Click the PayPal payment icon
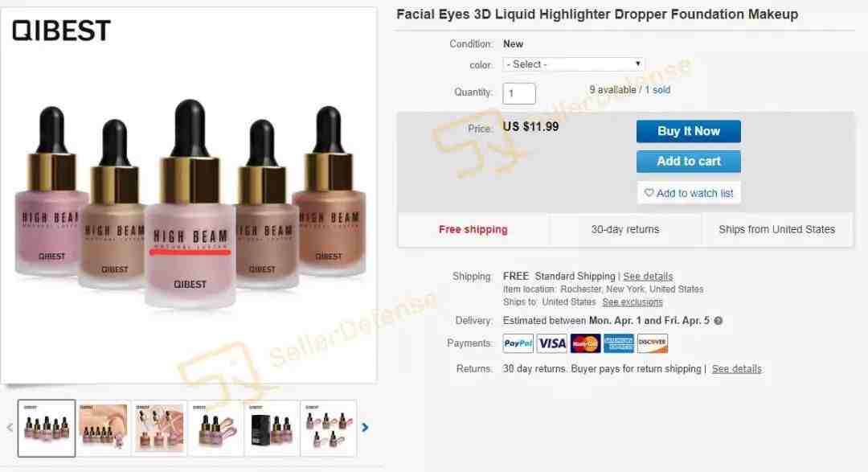 pyautogui.click(x=518, y=343)
